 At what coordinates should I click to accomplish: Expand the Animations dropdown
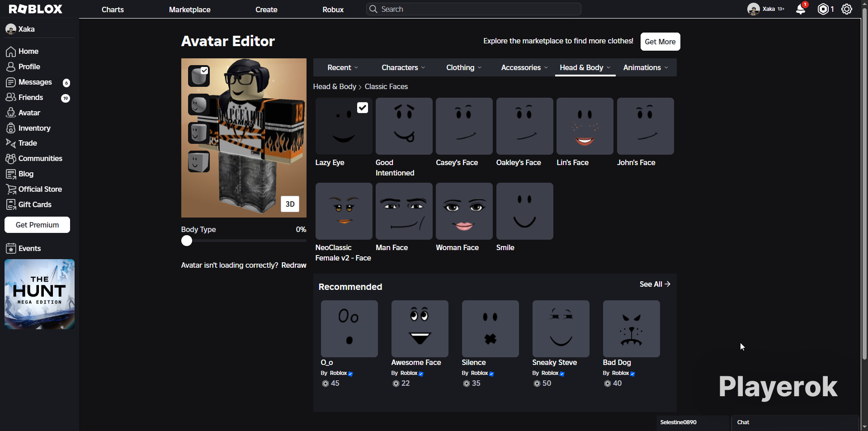pyautogui.click(x=646, y=67)
